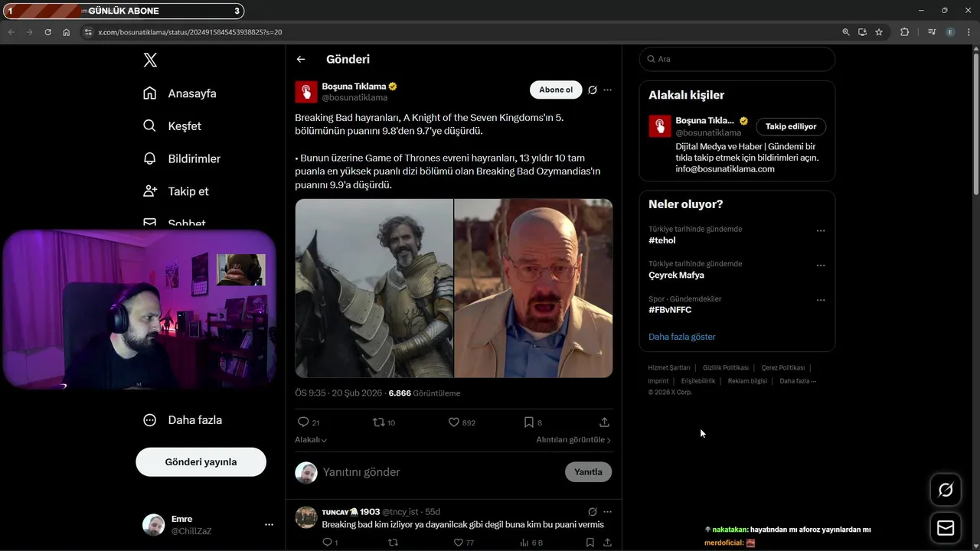980x551 pixels.
Task: Bookmark this page with star icon
Action: point(879,32)
